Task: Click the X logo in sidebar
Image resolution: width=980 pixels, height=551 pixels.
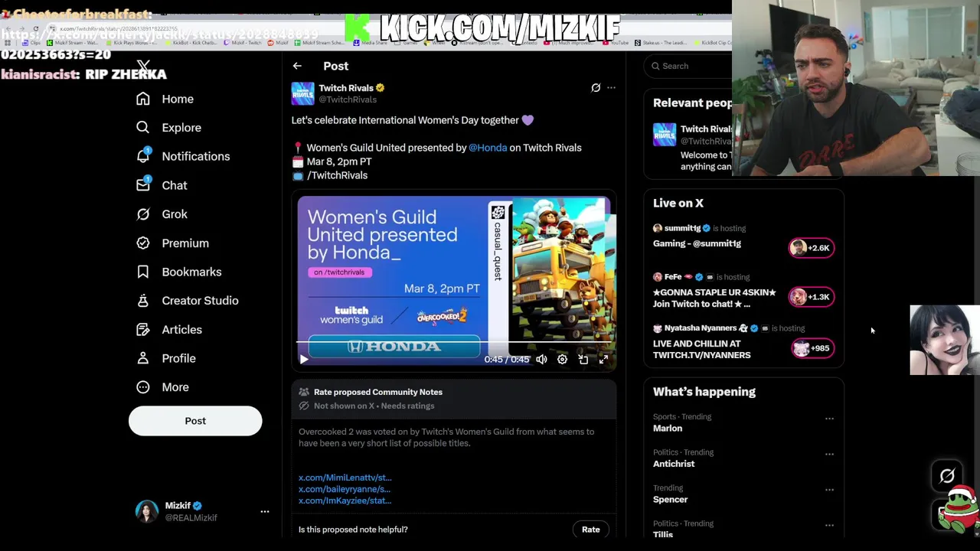Action: coord(143,67)
